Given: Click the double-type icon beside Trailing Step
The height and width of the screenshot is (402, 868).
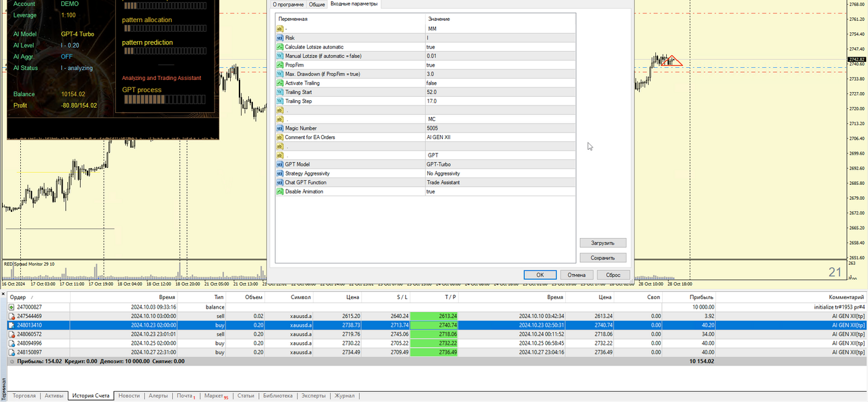Looking at the screenshot, I should pyautogui.click(x=280, y=101).
